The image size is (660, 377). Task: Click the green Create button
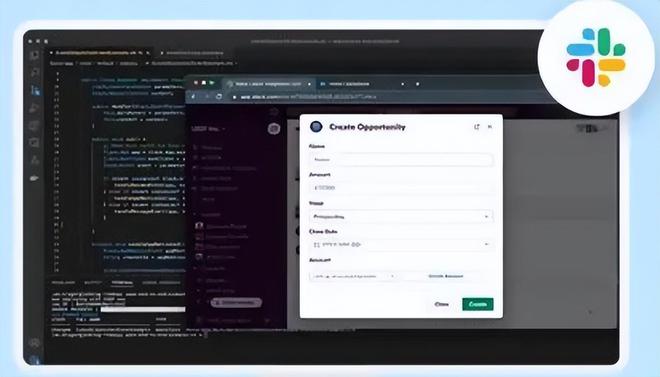478,304
